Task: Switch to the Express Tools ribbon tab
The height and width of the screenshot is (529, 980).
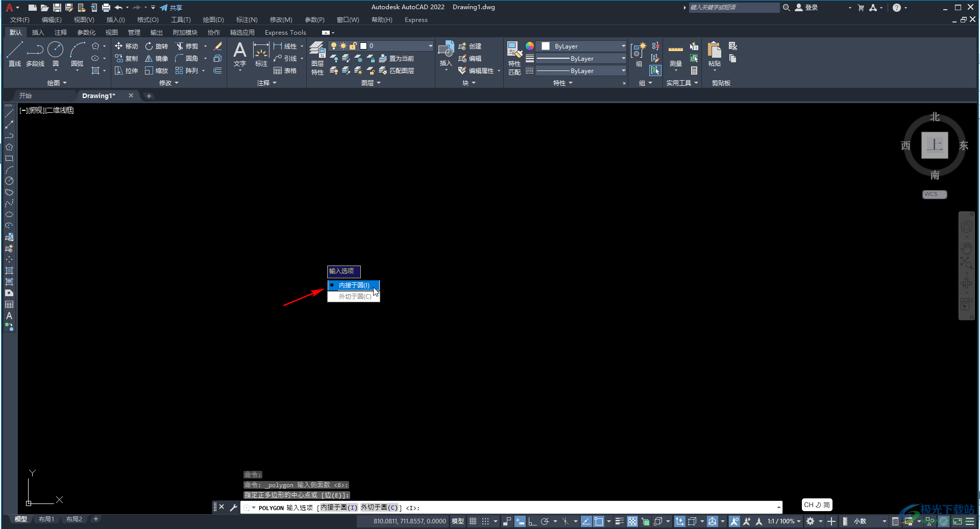Action: [x=285, y=32]
